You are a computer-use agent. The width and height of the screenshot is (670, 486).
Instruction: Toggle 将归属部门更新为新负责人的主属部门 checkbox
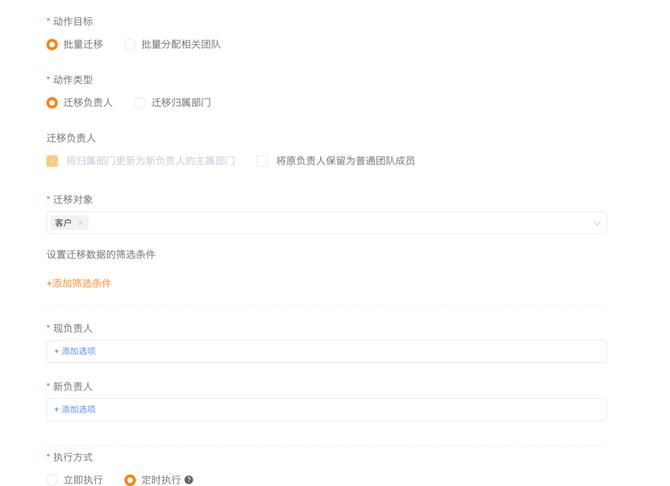pos(52,160)
